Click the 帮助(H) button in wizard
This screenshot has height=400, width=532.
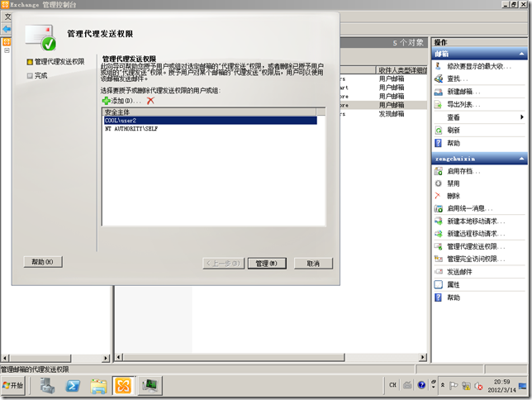(x=42, y=262)
